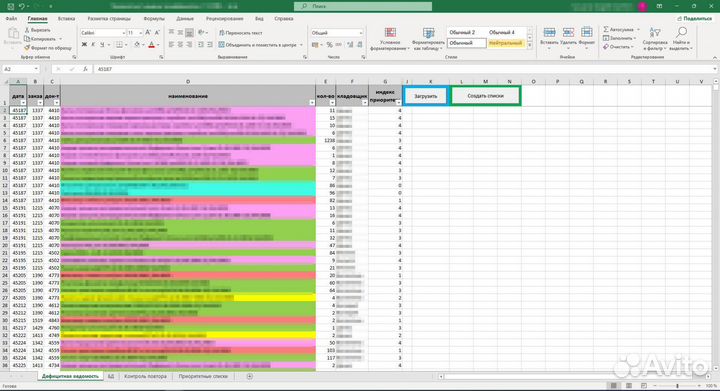Screen dimensions: 720x391
Task: Toggle Bold (Ж) formatting
Action: [x=84, y=45]
